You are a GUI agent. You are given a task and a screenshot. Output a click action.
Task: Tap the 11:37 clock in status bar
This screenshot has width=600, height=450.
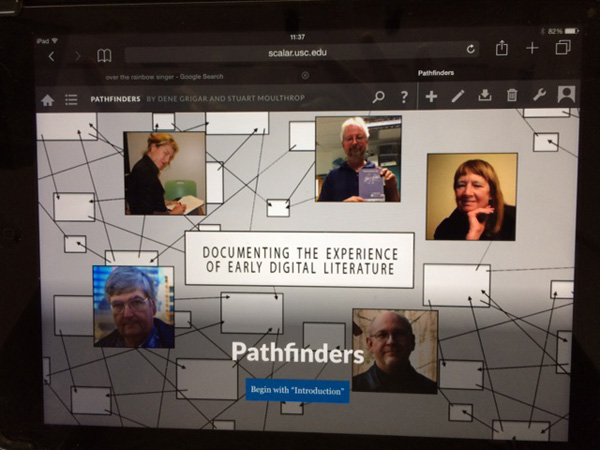pyautogui.click(x=297, y=37)
